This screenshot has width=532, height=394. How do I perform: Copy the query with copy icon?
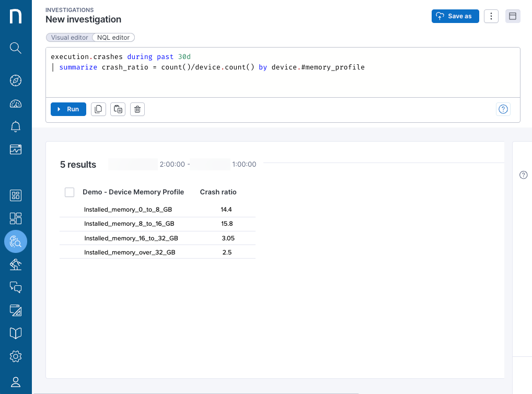(98, 109)
